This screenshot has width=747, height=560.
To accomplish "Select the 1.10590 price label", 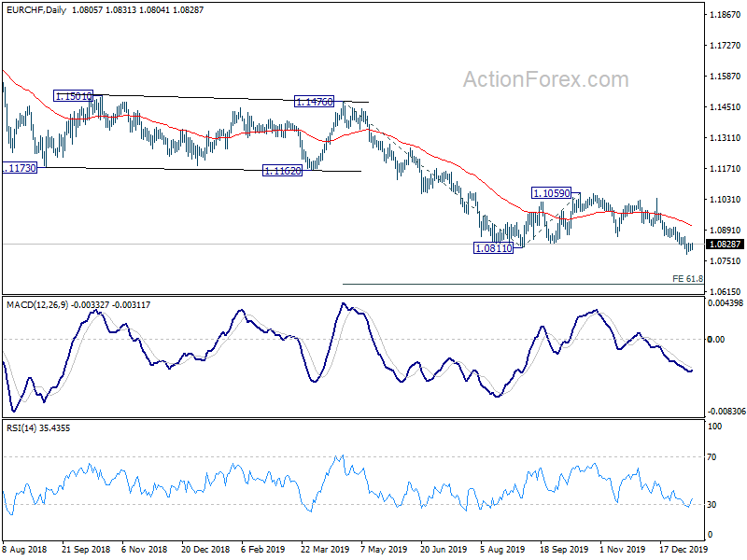I will [551, 193].
